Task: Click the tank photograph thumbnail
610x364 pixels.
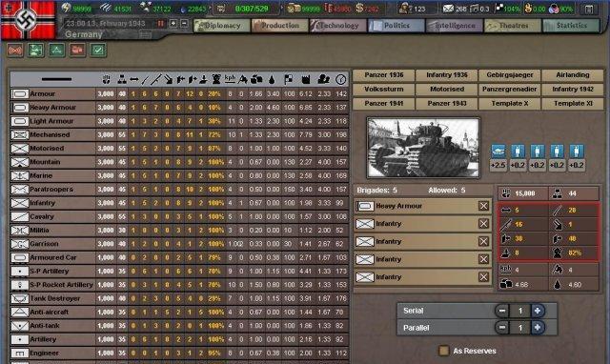Action: click(423, 148)
